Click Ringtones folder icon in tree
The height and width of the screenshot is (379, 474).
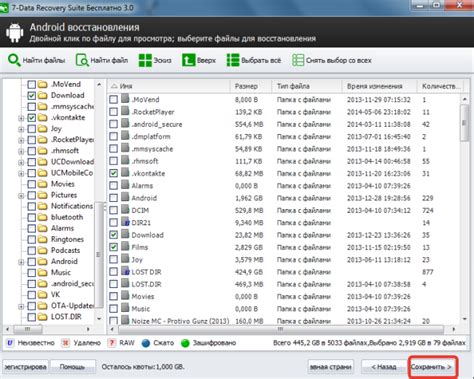point(42,239)
